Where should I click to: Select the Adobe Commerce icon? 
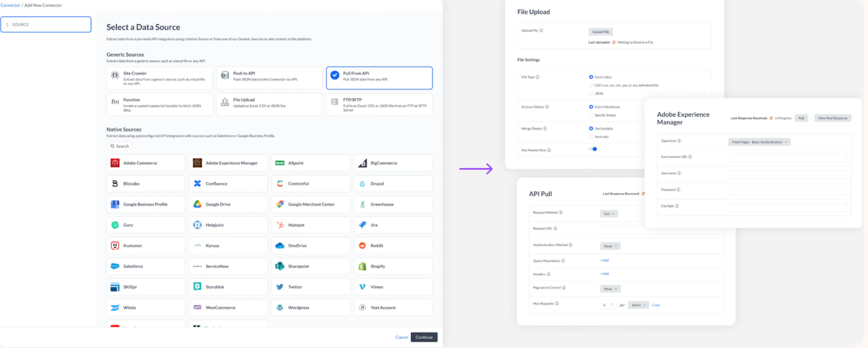(x=115, y=163)
